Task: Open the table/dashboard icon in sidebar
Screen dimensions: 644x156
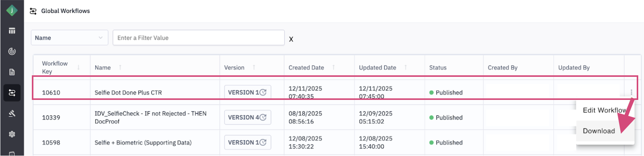Action: 12,31
